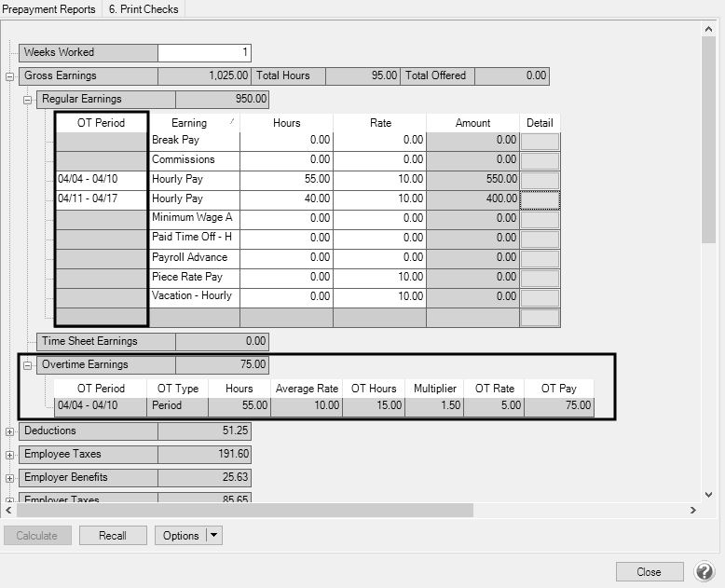Expand the Deductions section
The height and width of the screenshot is (588, 725).
(x=10, y=431)
